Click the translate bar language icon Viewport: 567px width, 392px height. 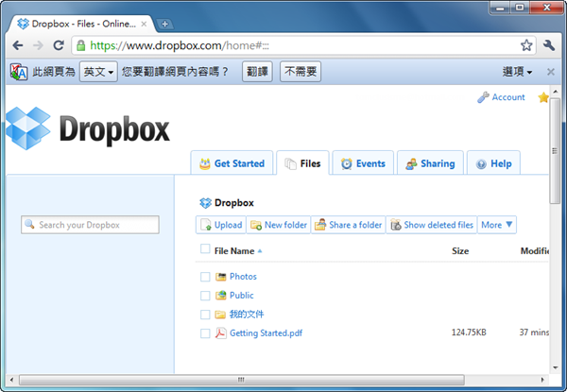pos(19,72)
